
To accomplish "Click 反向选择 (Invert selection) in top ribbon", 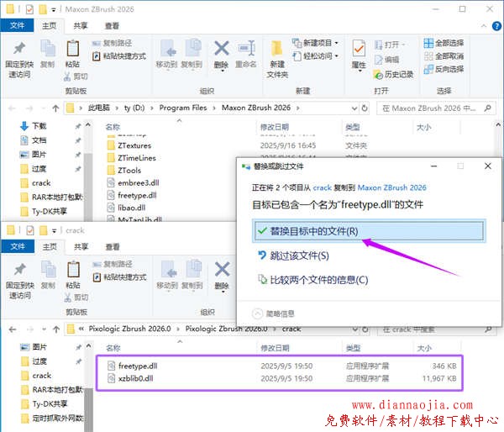I will [444, 69].
